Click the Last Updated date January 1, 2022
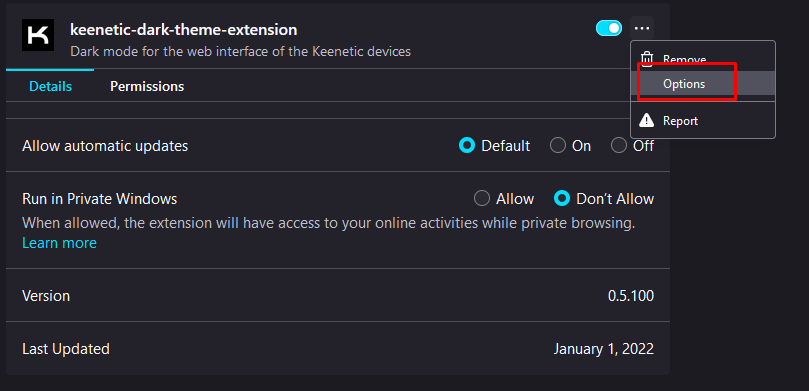This screenshot has height=391, width=809. pos(604,349)
